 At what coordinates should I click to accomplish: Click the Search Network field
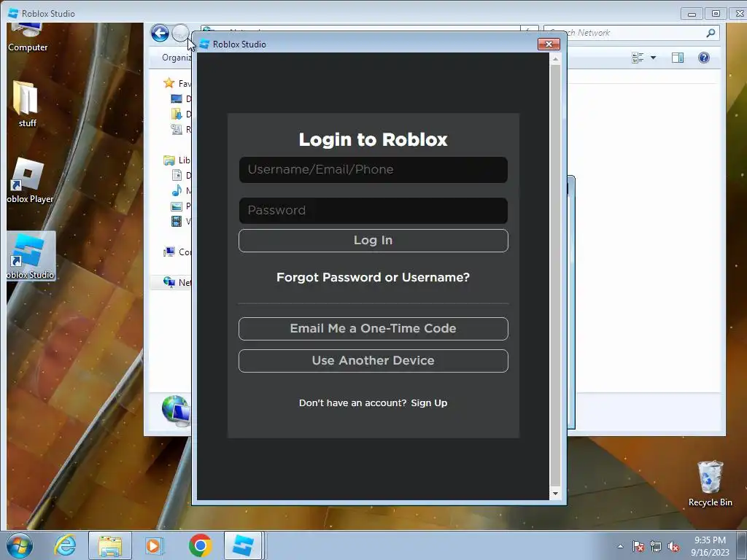point(631,33)
